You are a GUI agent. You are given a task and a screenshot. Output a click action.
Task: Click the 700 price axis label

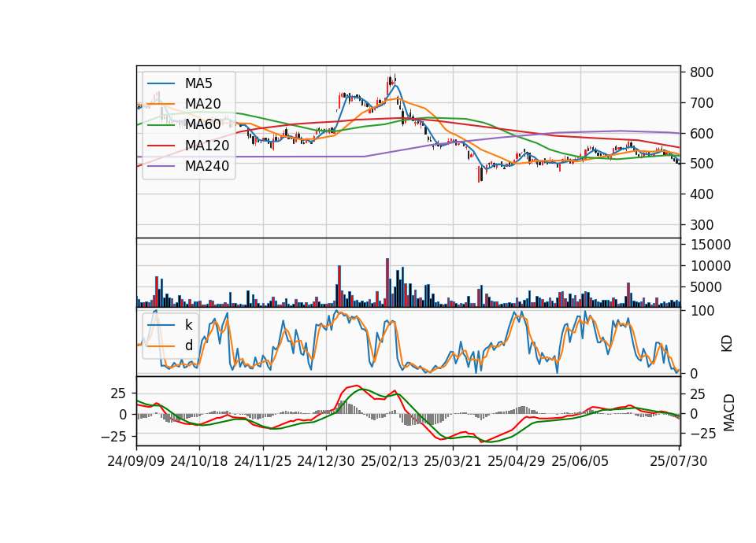[702, 102]
